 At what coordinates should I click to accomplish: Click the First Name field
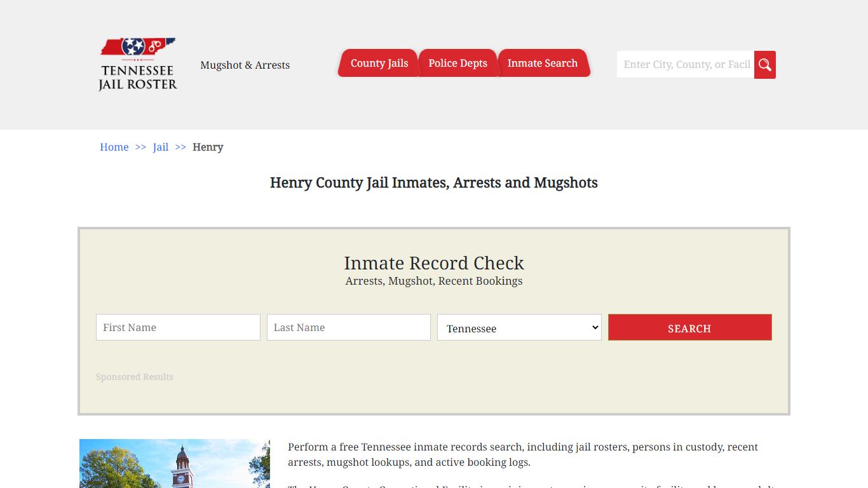click(178, 327)
